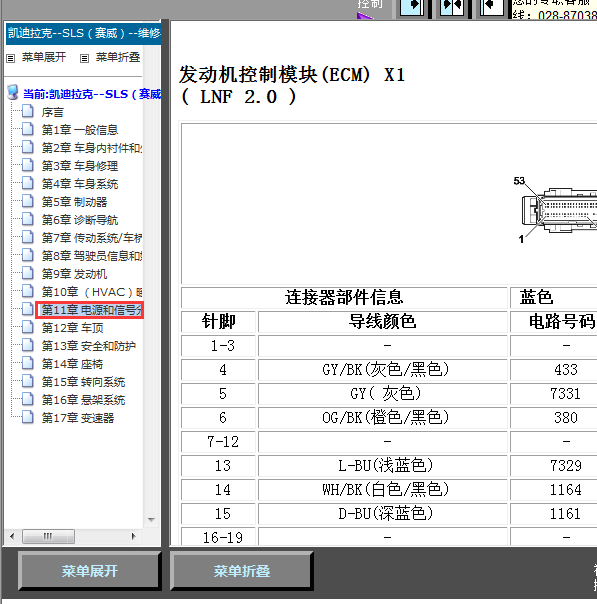Open 第7章 传动系统 chapter
This screenshot has height=604, width=597.
(x=92, y=238)
